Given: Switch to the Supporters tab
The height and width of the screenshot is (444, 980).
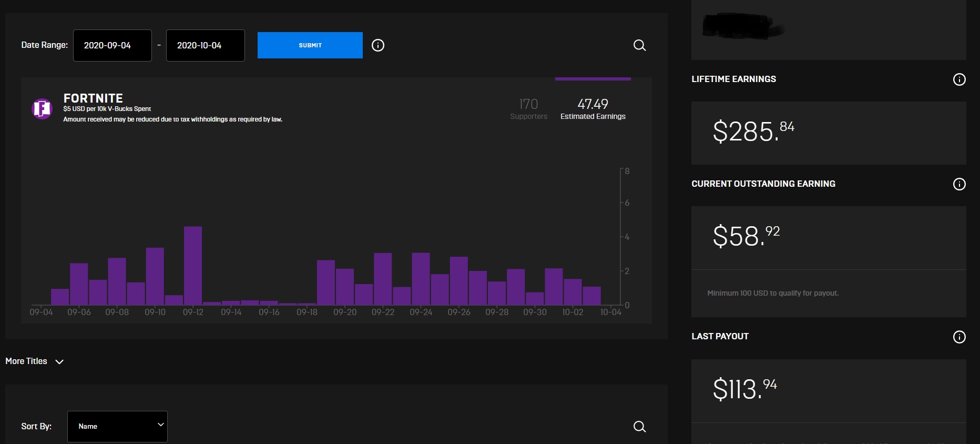Looking at the screenshot, I should click(529, 108).
